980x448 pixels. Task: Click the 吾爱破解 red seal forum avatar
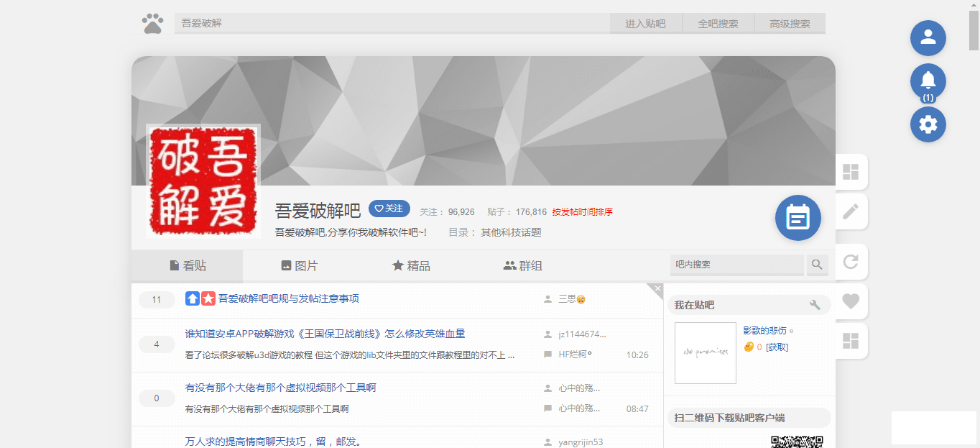pos(203,181)
